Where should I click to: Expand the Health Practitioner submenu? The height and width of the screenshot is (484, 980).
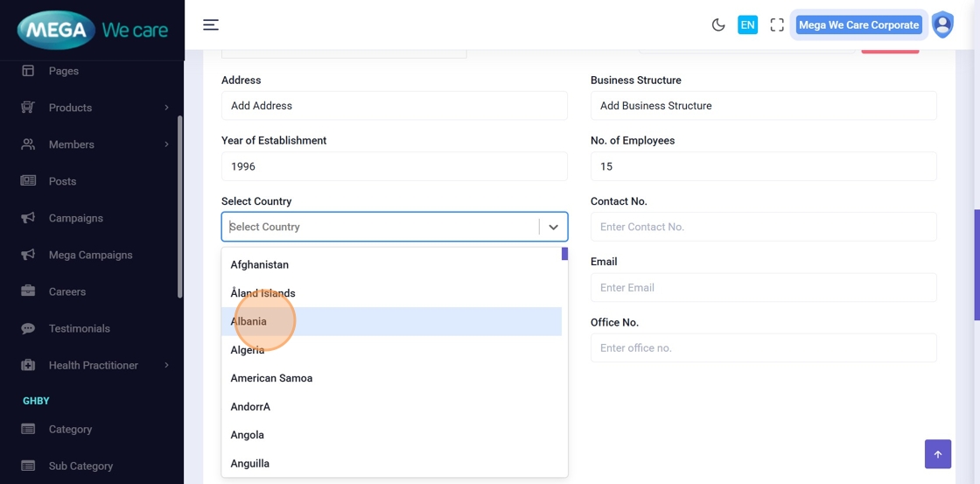click(x=166, y=365)
